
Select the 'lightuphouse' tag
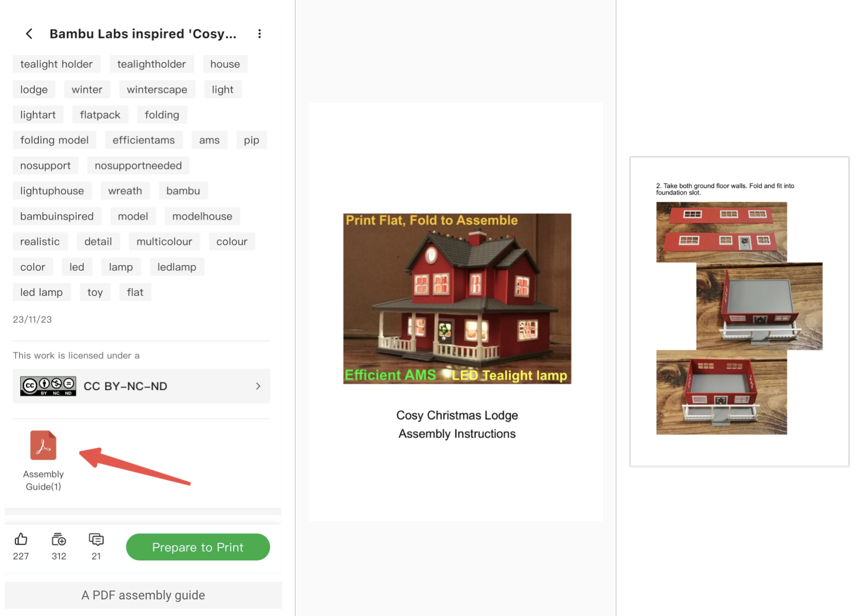point(52,190)
